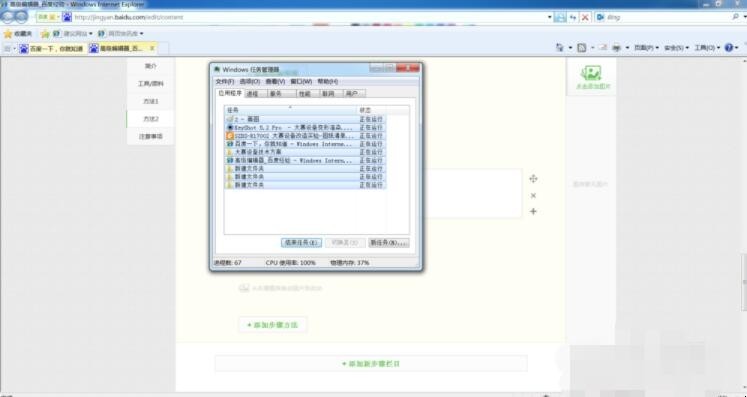747x397 pixels.
Task: Click the green add image icon on right
Action: [591, 73]
